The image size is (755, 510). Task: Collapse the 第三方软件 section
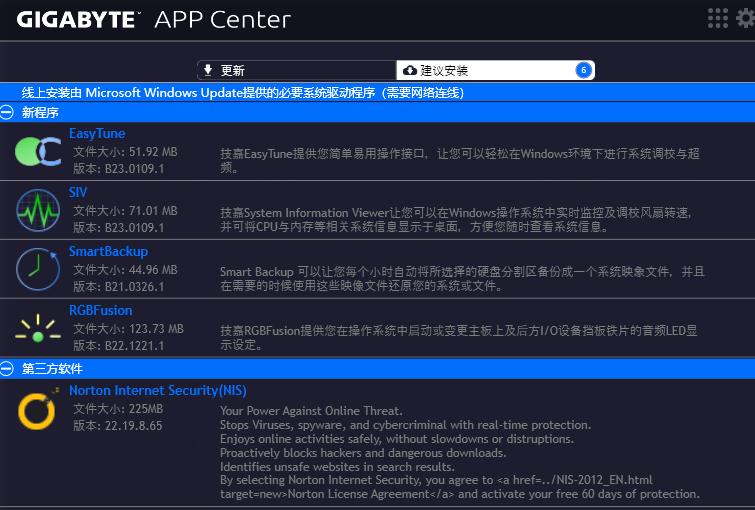pyautogui.click(x=7, y=369)
